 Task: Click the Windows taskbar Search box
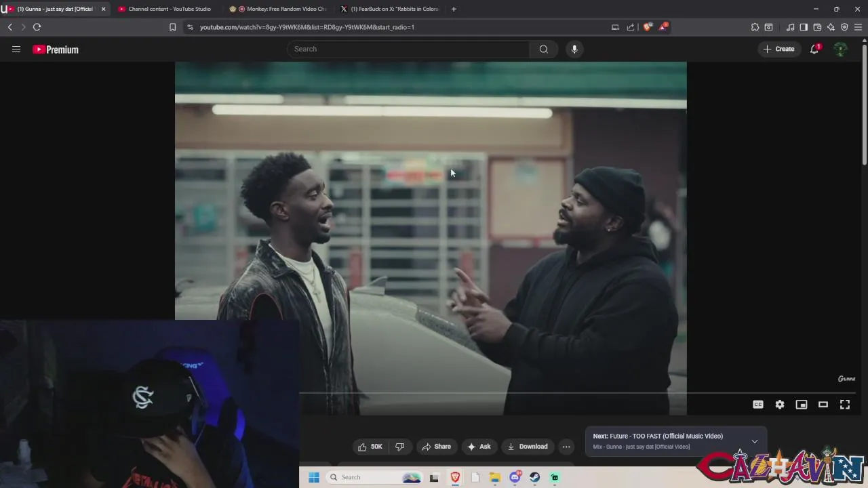pos(374,477)
